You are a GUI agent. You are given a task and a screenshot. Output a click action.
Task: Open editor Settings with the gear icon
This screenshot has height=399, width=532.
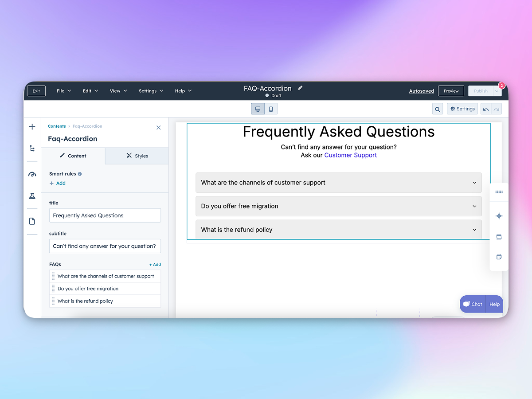[462, 109]
